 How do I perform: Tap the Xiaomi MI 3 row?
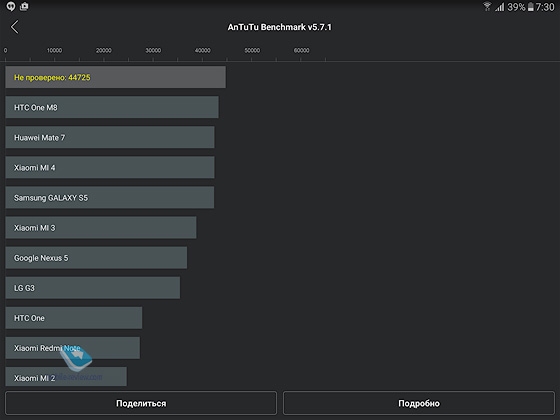click(101, 228)
